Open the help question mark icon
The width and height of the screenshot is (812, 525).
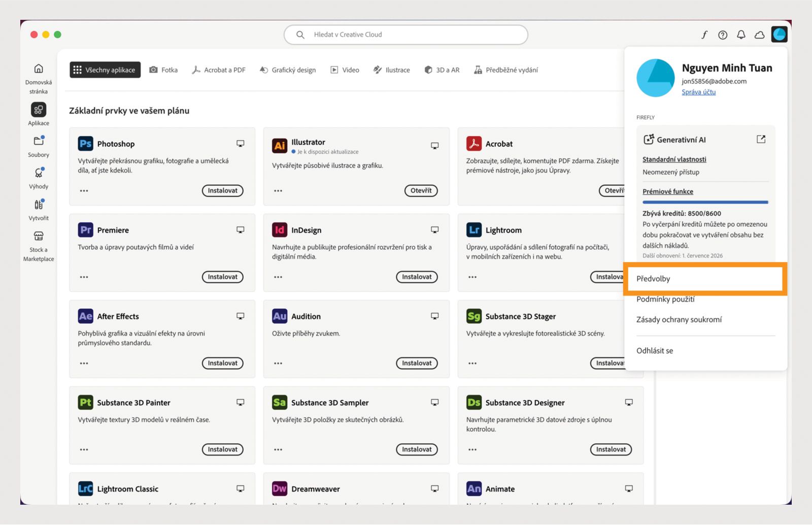(723, 35)
